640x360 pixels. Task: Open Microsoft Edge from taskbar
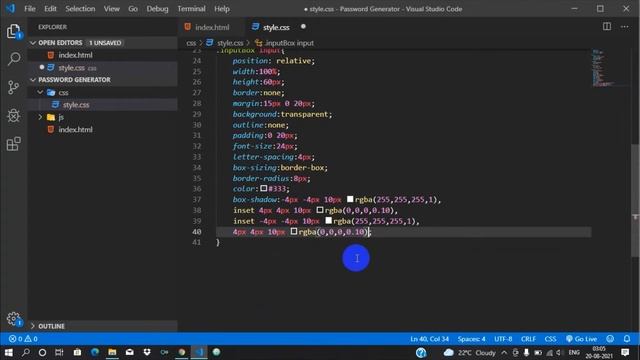(x=95, y=352)
